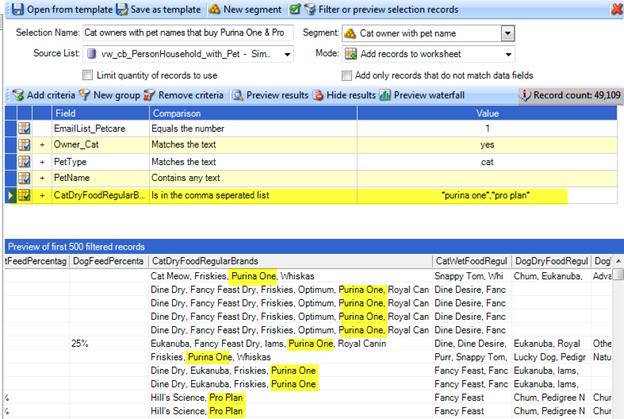The image size is (624, 419).
Task: Click preview grid scroll up arrow
Action: pos(618,261)
